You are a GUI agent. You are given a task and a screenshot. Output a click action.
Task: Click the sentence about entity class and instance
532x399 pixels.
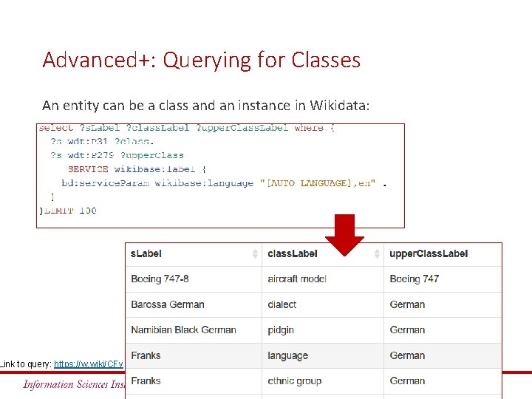tap(205, 106)
